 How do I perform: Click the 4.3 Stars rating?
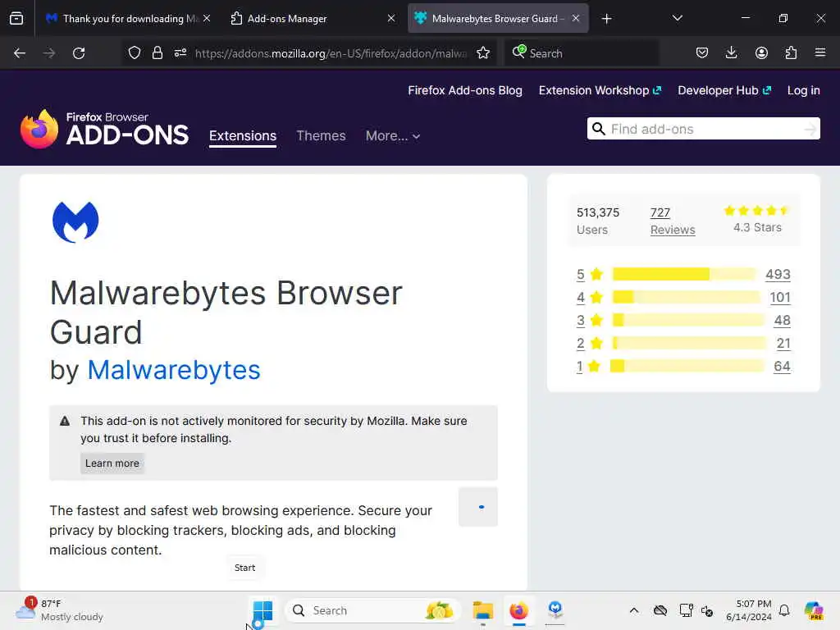coord(757,219)
